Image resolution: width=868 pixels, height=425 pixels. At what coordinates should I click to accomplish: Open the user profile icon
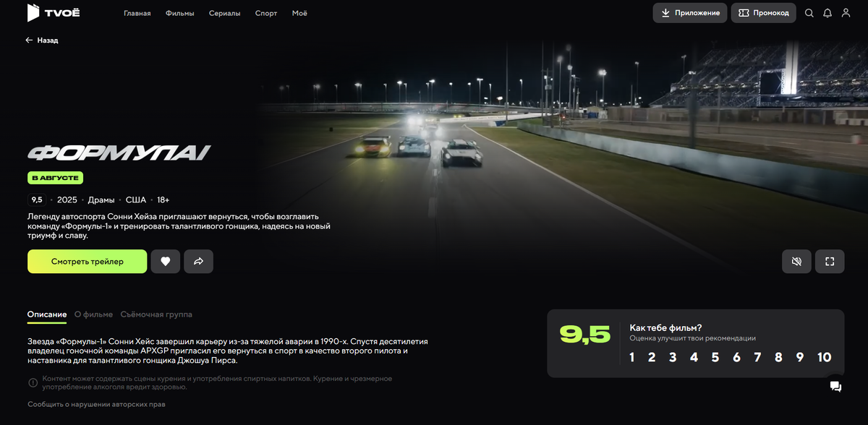pyautogui.click(x=846, y=13)
